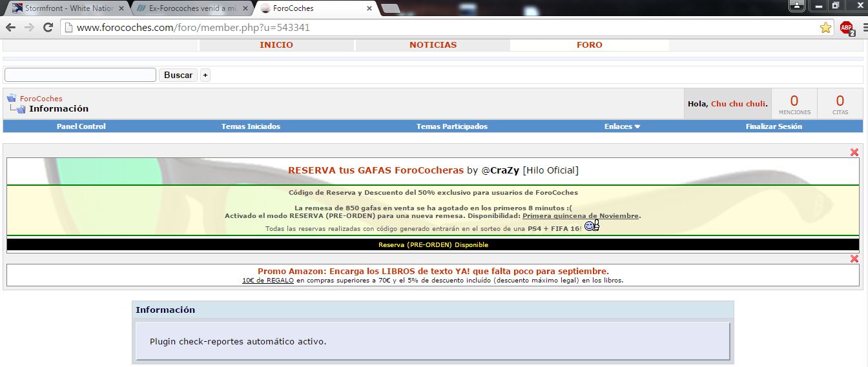The height and width of the screenshot is (367, 868).
Task: Close the glasses reservation banner with red X
Action: point(854,152)
